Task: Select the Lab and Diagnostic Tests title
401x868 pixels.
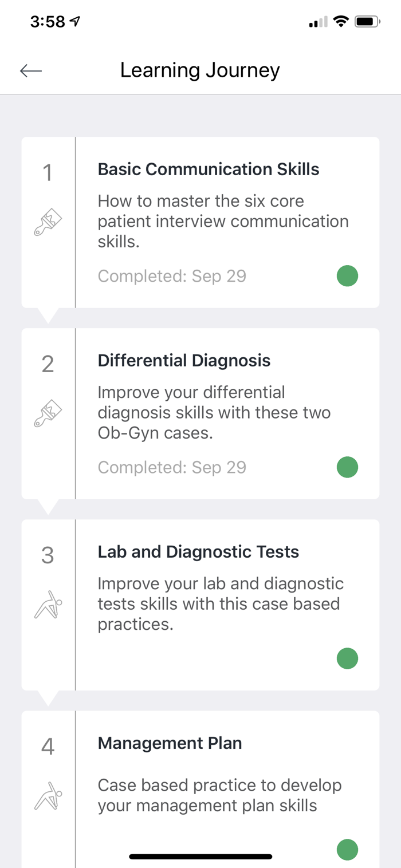Action: point(198,552)
